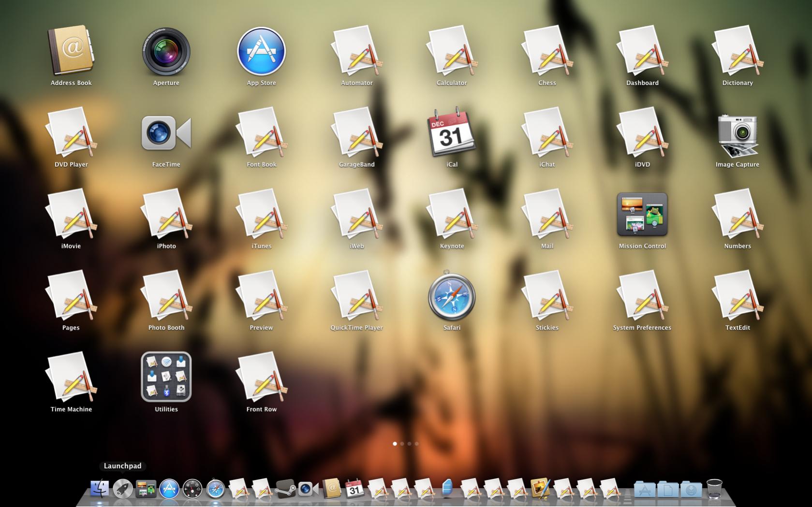Open Safari from the Launchpad grid
The height and width of the screenshot is (507, 812).
click(x=452, y=296)
